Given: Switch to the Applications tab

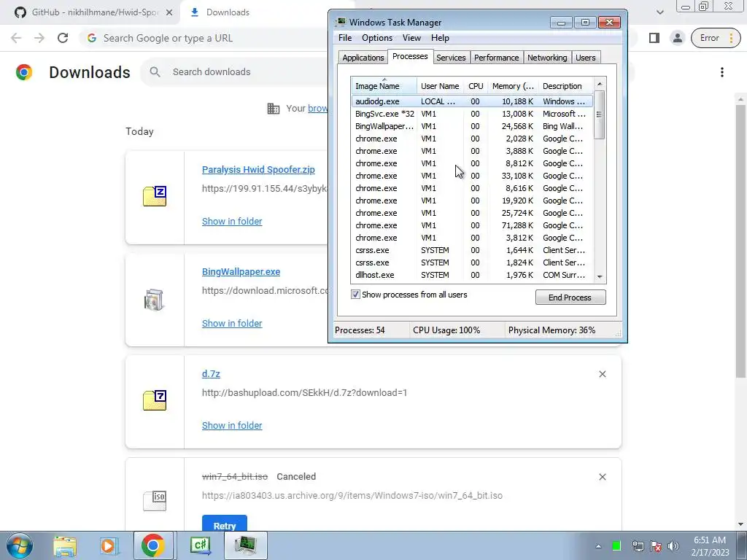Looking at the screenshot, I should (x=363, y=58).
